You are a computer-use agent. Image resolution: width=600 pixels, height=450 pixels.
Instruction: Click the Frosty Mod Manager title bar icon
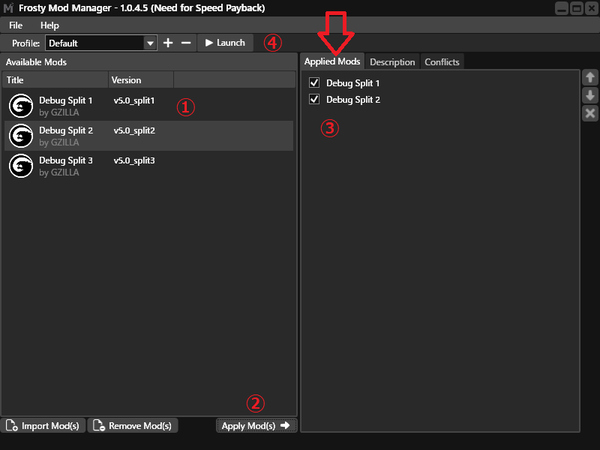click(x=8, y=8)
